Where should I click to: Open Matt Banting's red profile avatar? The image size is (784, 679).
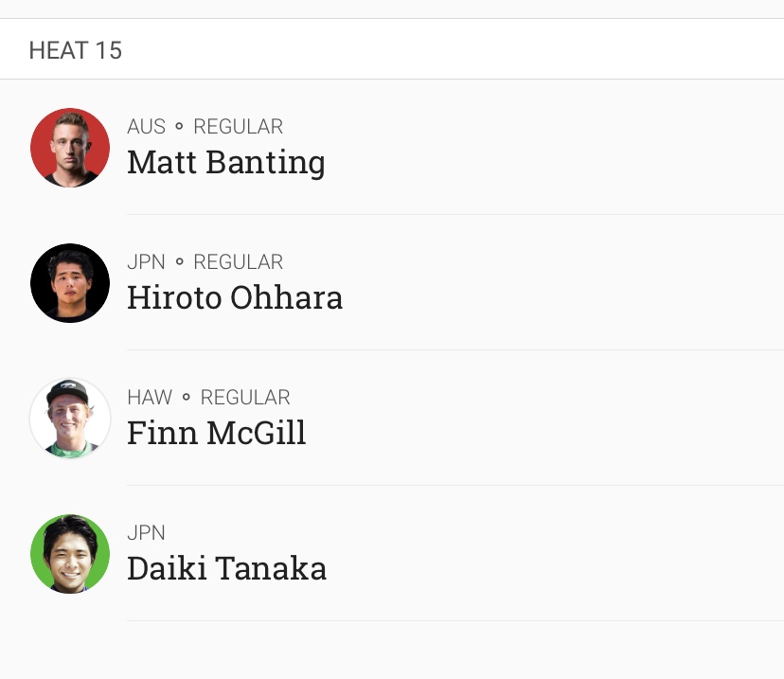(70, 148)
